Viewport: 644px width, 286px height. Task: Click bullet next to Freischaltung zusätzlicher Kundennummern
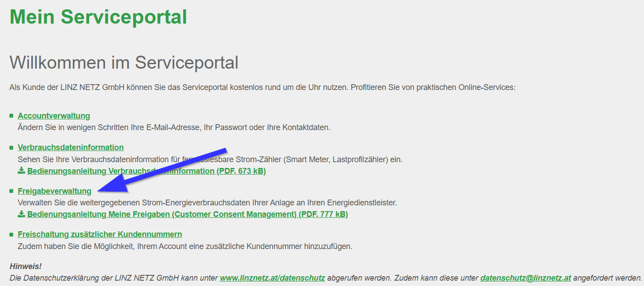(12, 234)
